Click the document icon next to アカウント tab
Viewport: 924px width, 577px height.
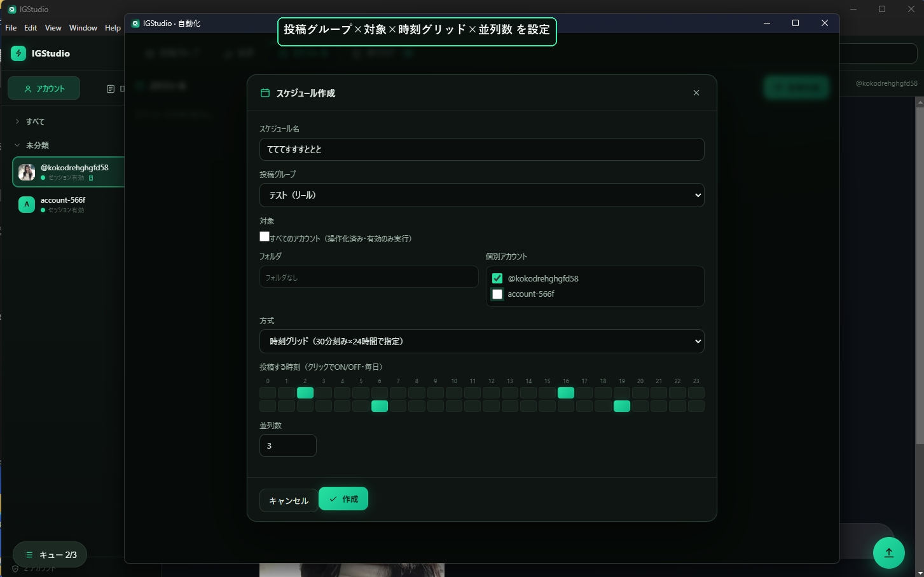click(x=111, y=89)
